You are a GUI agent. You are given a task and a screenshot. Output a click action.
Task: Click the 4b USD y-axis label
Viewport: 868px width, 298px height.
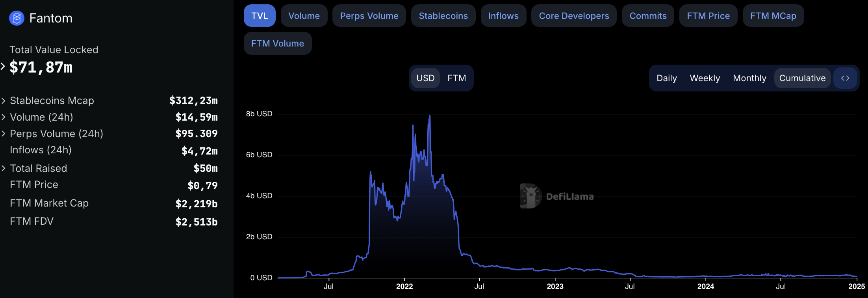point(259,196)
